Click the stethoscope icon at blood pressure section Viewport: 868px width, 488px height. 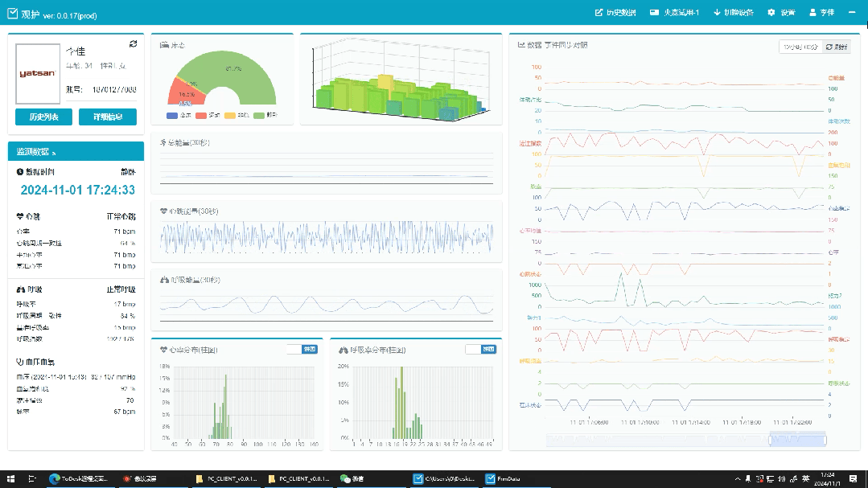[20, 362]
